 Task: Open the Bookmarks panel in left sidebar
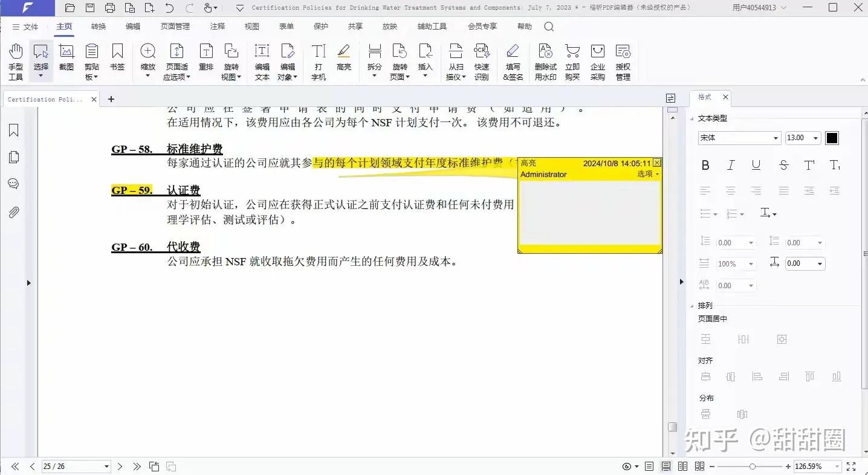(x=14, y=131)
